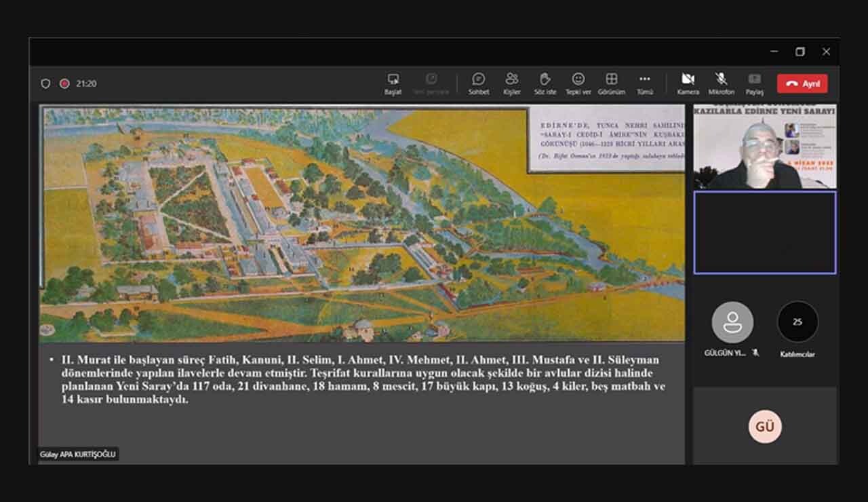Open the Tümü more options menu
868x502 pixels.
tap(644, 83)
